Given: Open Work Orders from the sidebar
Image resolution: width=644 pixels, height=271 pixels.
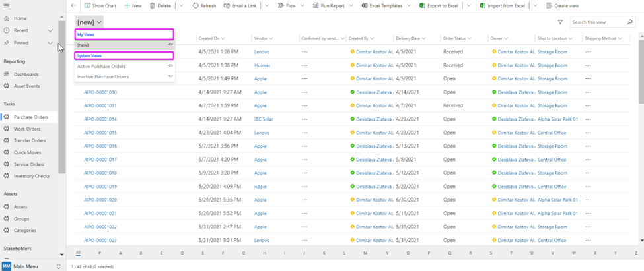Looking at the screenshot, I should [x=27, y=129].
